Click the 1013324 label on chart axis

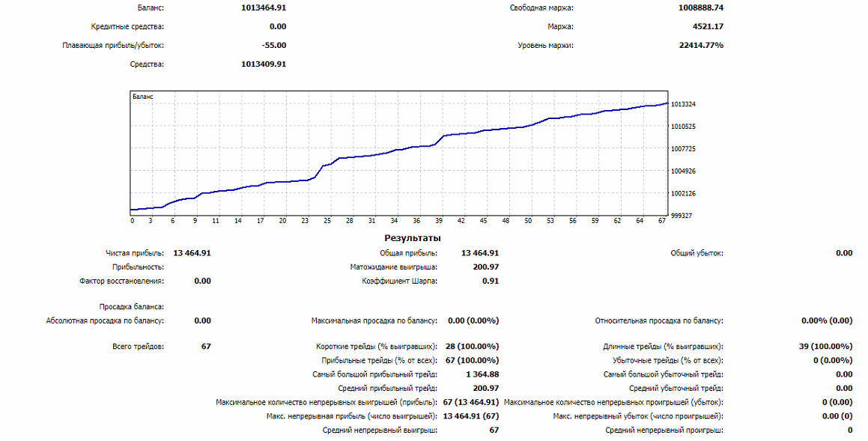click(x=683, y=104)
